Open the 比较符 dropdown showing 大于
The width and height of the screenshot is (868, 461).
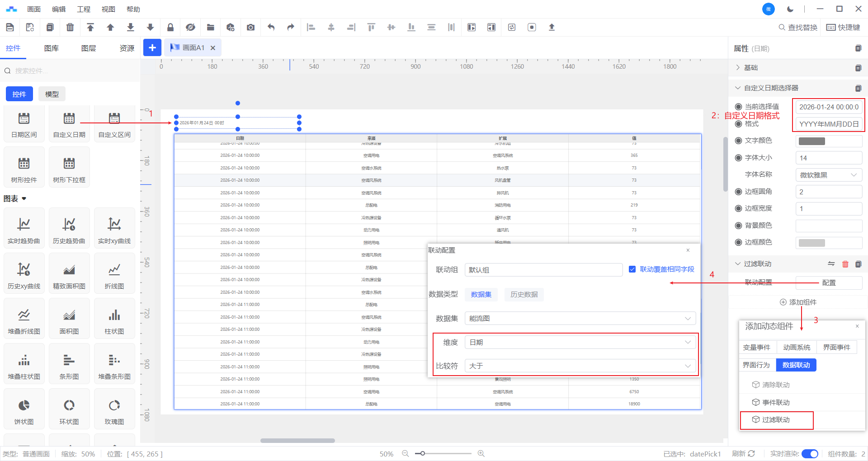tap(580, 366)
